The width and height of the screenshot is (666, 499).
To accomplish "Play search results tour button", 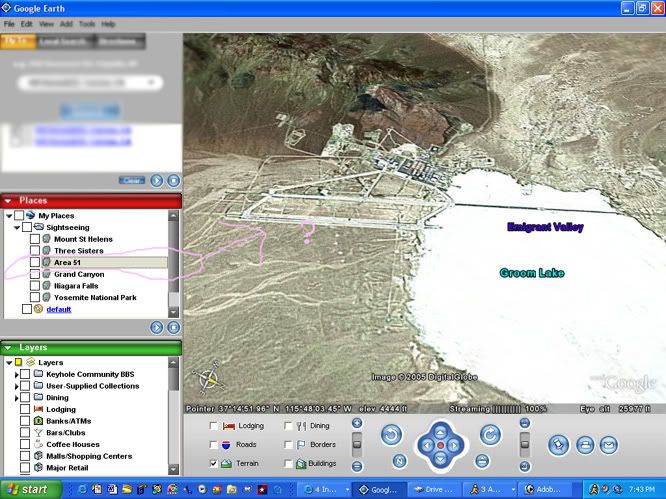I will coord(157,180).
